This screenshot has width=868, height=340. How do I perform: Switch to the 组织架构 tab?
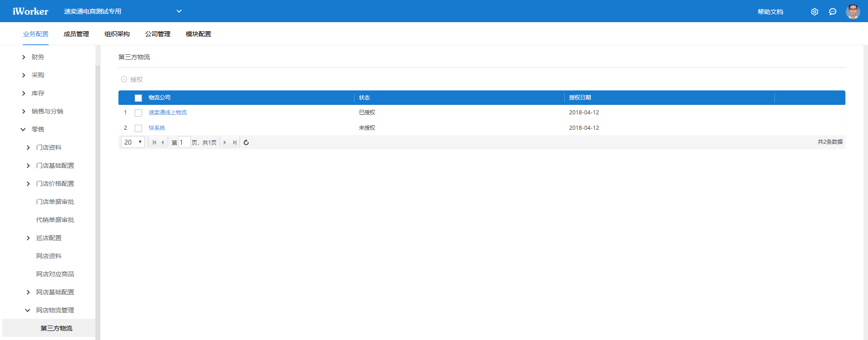[x=117, y=34]
